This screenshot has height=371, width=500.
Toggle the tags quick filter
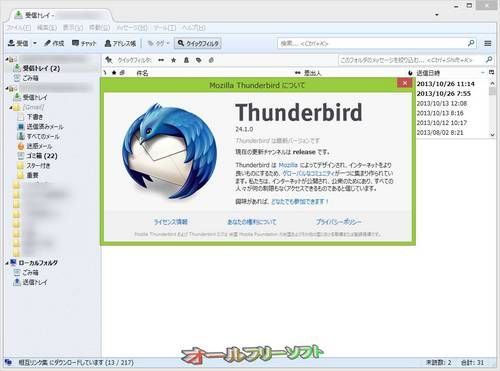click(199, 60)
